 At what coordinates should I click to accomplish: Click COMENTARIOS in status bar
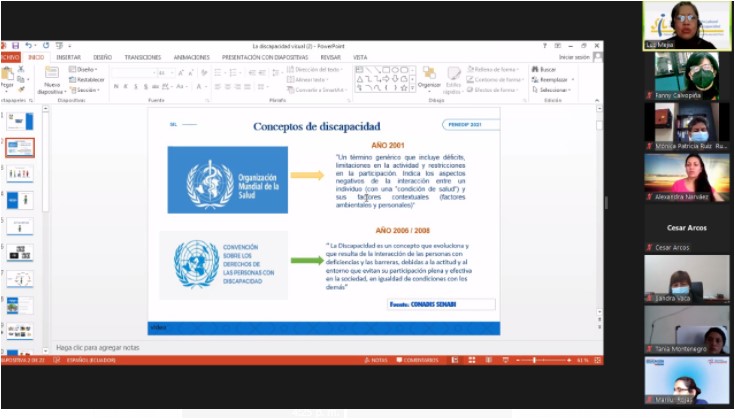coord(417,360)
